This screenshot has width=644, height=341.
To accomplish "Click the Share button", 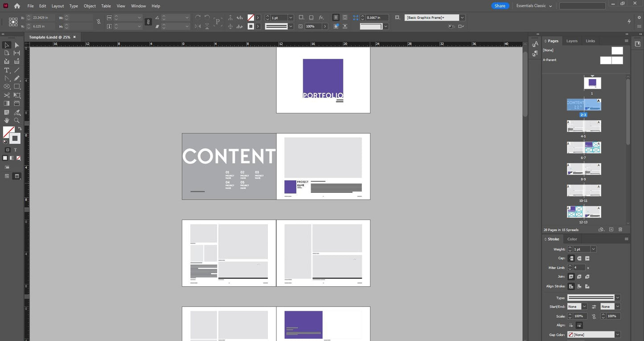I will 500,6.
